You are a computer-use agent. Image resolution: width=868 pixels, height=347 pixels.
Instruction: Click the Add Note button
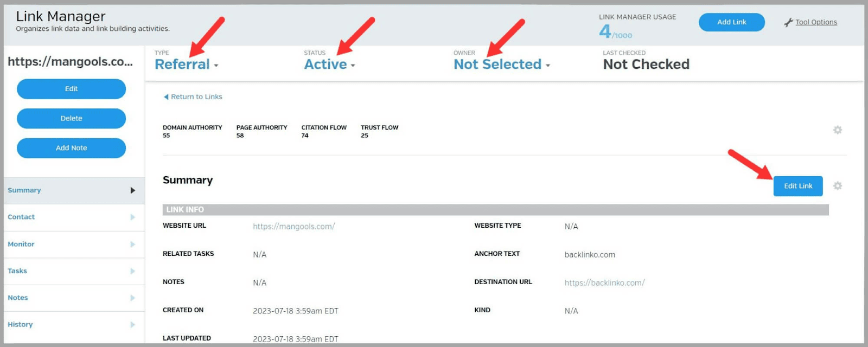(x=71, y=148)
